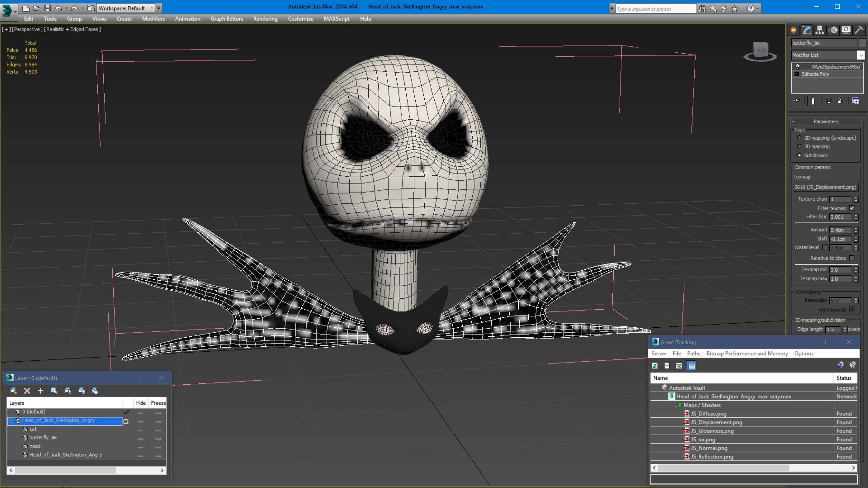Click the butterfly_tie object color swatch
Viewport: 868px width, 488px height.
pyautogui.click(x=862, y=43)
